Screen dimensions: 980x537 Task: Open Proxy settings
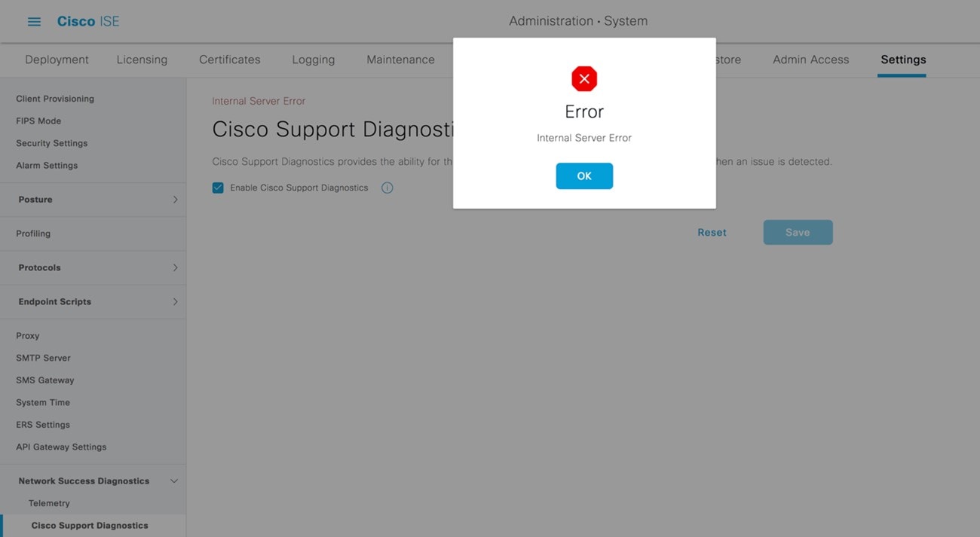point(27,336)
